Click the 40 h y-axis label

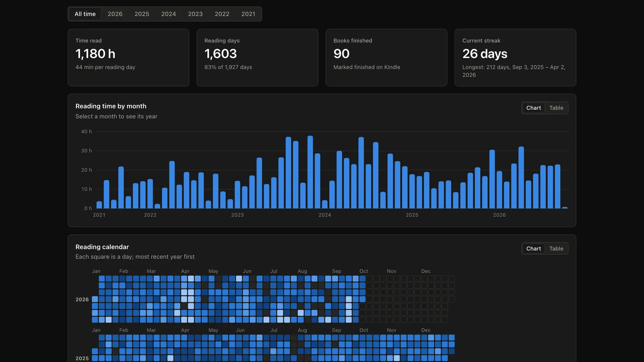click(x=87, y=132)
